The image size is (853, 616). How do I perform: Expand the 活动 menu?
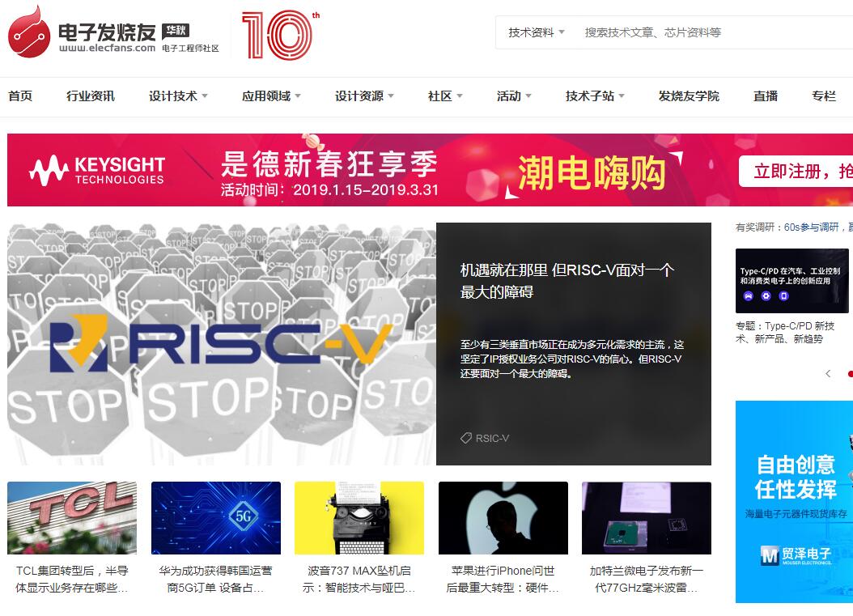(x=514, y=96)
